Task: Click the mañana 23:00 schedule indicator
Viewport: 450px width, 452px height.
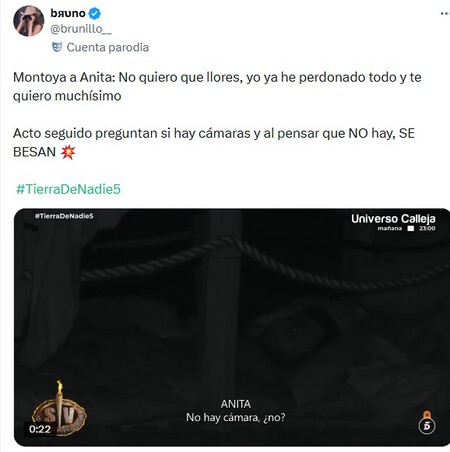Action: [406, 228]
